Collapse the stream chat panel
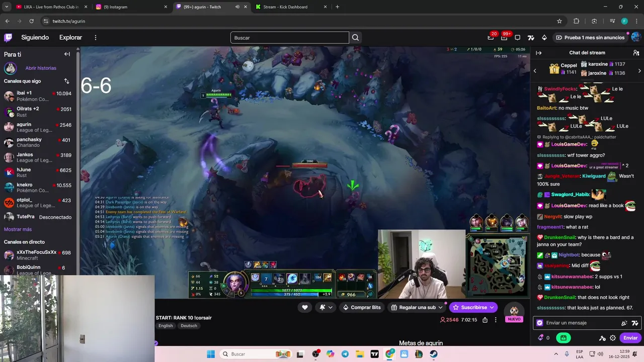This screenshot has height=362, width=644. 539,53
